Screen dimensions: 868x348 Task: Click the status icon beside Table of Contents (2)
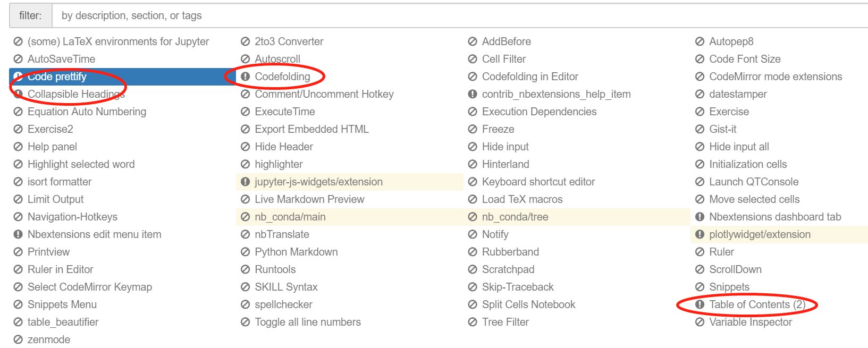tap(700, 304)
